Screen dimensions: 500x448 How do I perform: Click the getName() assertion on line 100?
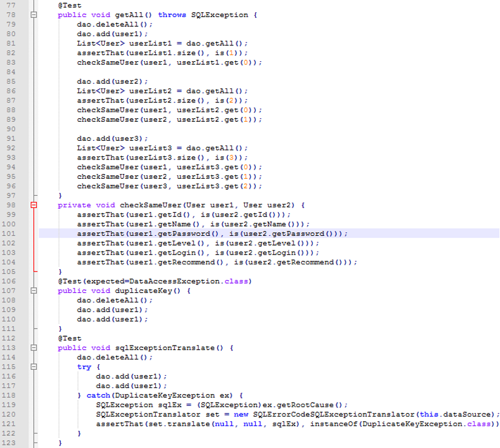[193, 224]
